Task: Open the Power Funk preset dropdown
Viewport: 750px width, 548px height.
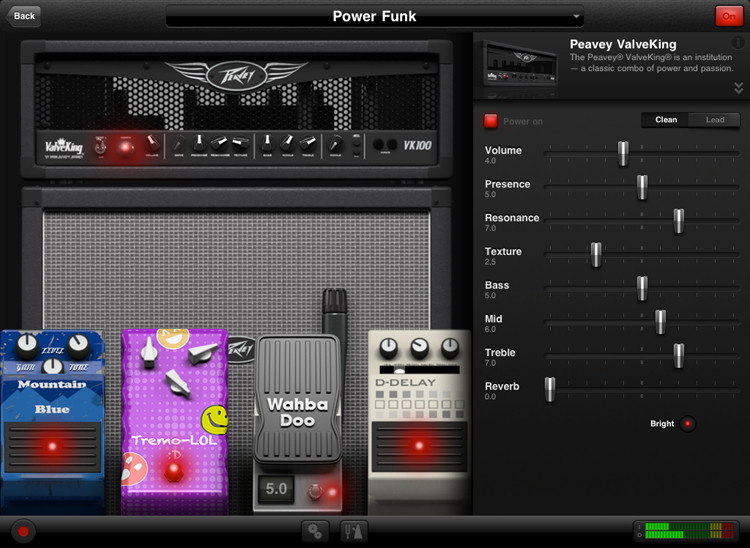Action: [374, 16]
